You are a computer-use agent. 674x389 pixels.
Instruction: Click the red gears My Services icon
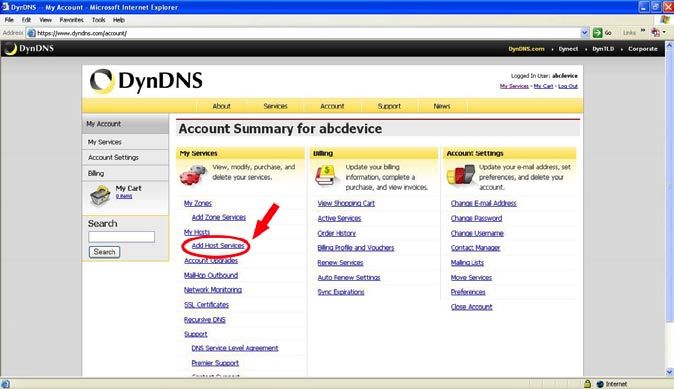(x=193, y=175)
